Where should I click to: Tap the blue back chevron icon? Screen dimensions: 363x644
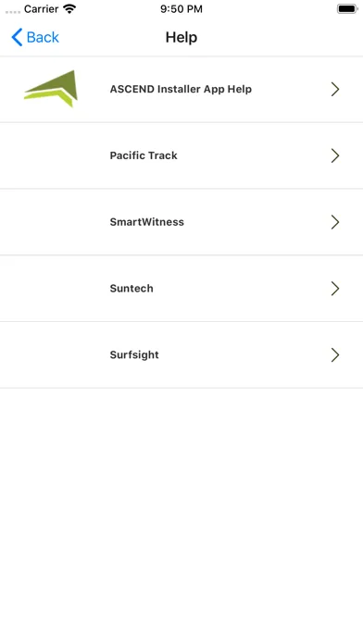click(x=17, y=37)
